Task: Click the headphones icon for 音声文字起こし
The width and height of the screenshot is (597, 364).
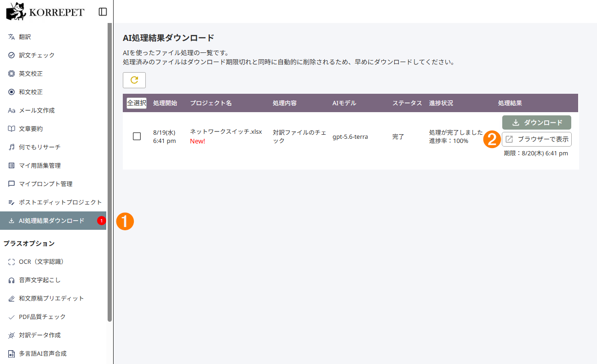Action: [x=11, y=280]
